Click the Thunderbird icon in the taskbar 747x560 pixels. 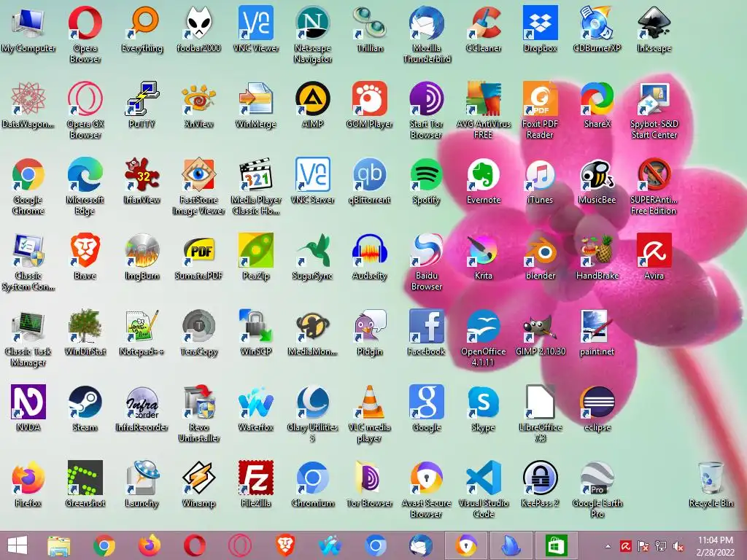tap(421, 545)
